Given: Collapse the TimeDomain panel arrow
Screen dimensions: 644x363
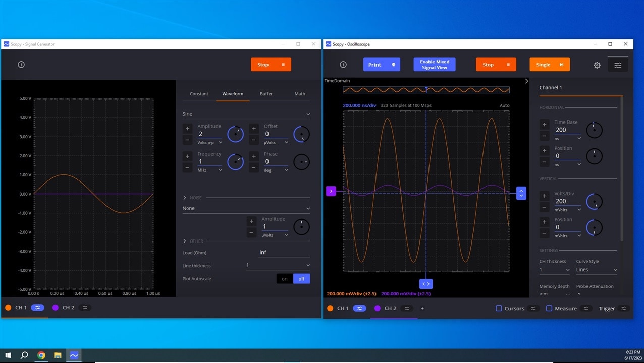Looking at the screenshot, I should click(x=526, y=81).
